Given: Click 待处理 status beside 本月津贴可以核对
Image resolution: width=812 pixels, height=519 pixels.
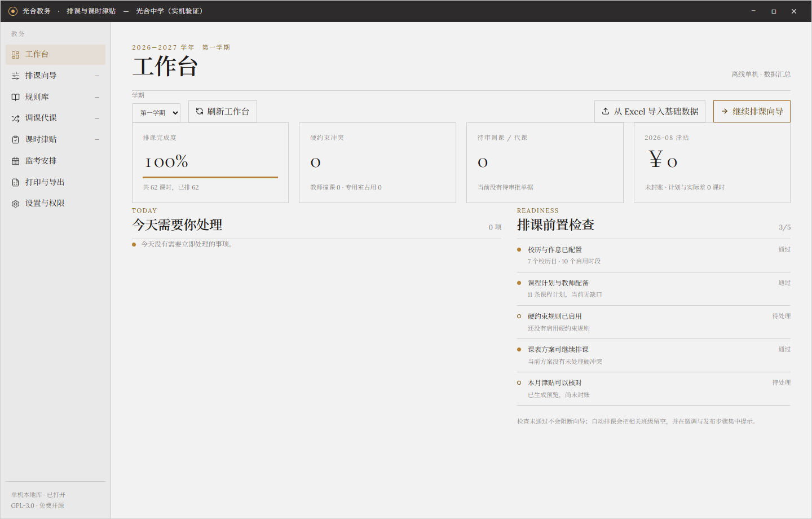Looking at the screenshot, I should [x=782, y=382].
